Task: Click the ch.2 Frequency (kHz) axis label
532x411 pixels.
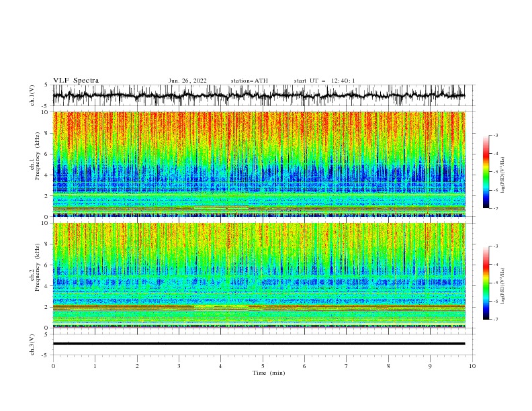Action: tap(35, 275)
